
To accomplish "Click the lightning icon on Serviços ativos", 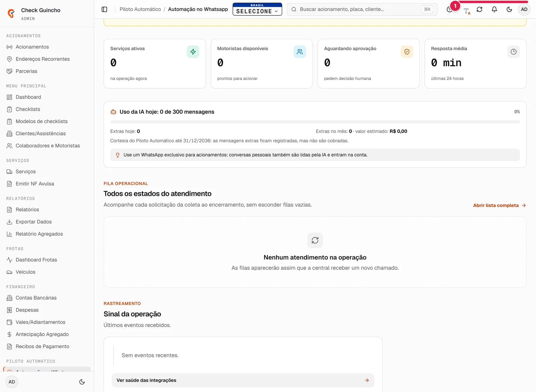I will point(193,52).
